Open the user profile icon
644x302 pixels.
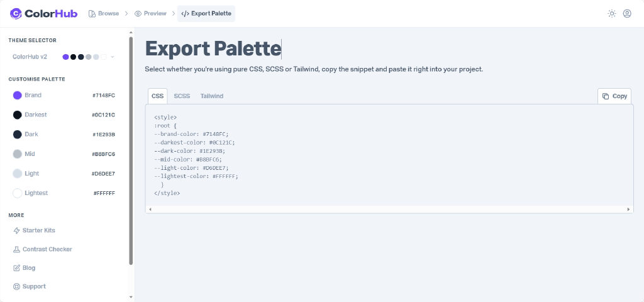click(x=627, y=13)
